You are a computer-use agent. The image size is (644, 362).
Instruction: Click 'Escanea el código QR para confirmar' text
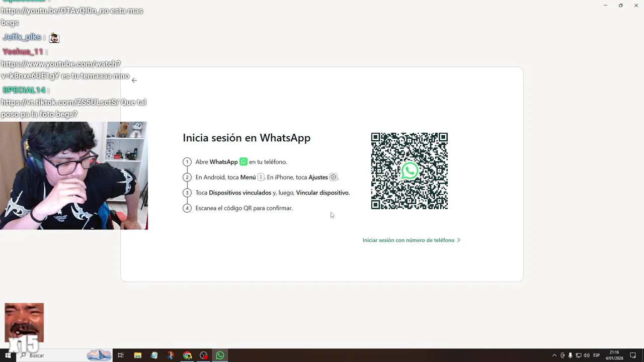click(x=244, y=208)
